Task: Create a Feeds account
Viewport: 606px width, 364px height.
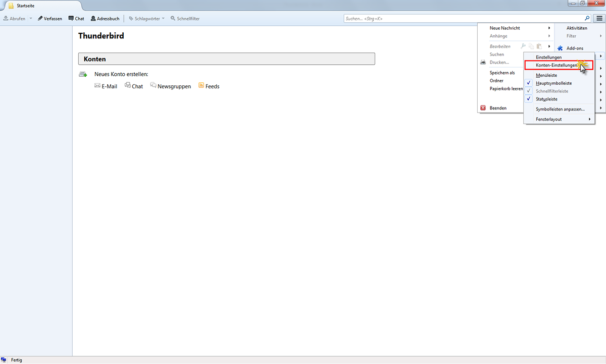Action: (x=213, y=86)
